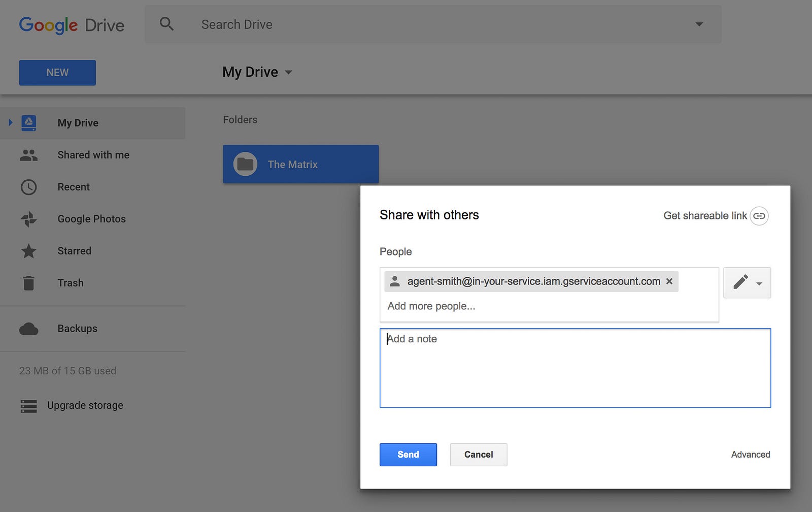Click the Shared with me people icon
812x512 pixels.
pyautogui.click(x=29, y=155)
